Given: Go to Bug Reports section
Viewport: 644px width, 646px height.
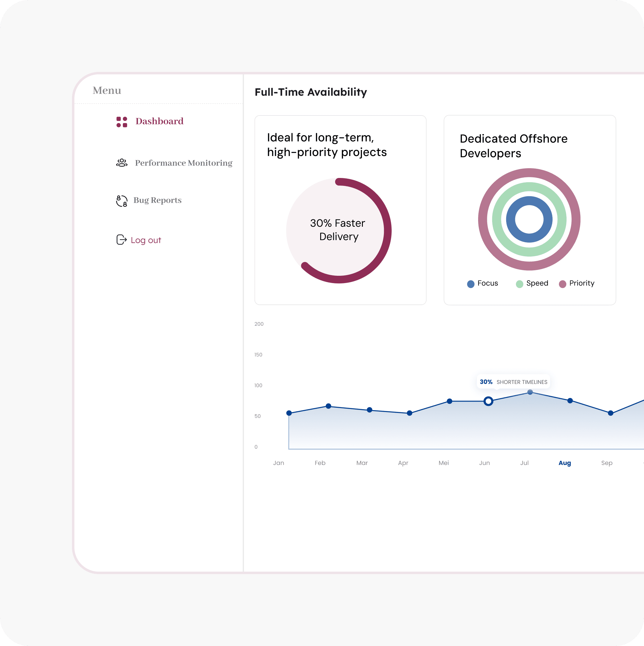Looking at the screenshot, I should (x=158, y=200).
